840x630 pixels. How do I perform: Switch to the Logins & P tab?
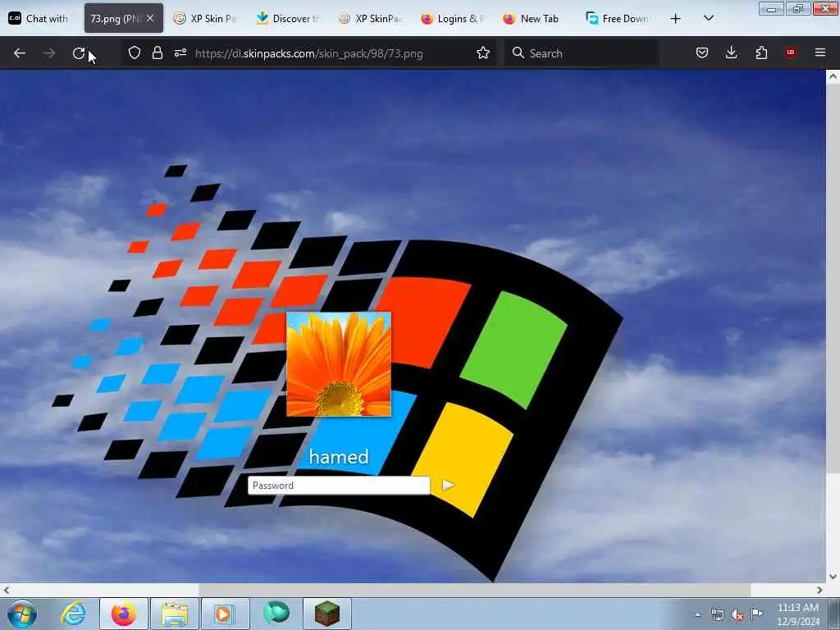tap(453, 19)
